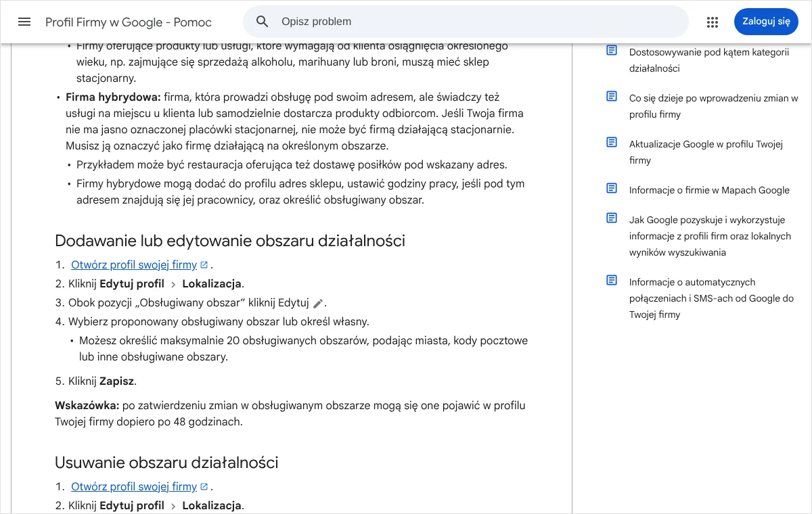Viewport: 812px width, 514px height.
Task: Click the chevron after Edytuj profil in Dodawanie
Action: (x=173, y=285)
